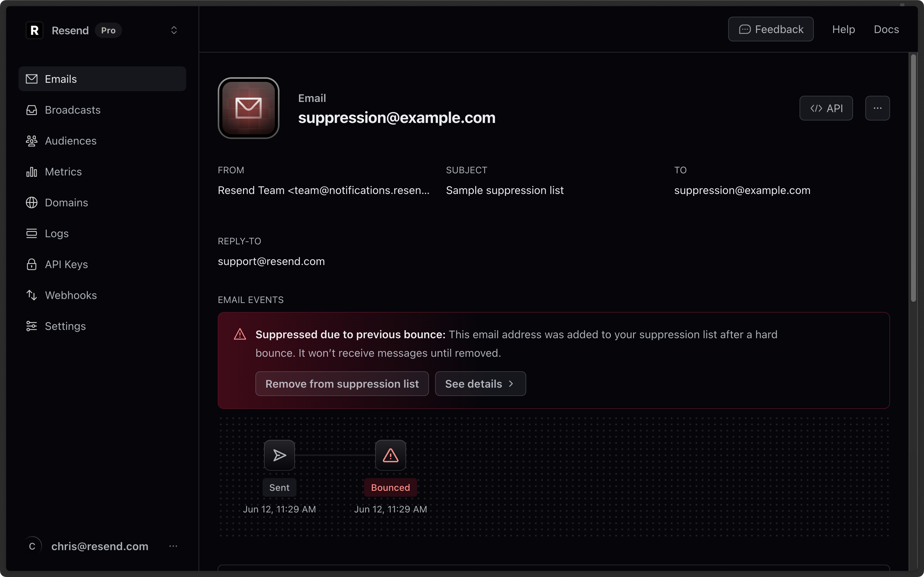Click the large email envelope thumbnail

(x=248, y=108)
